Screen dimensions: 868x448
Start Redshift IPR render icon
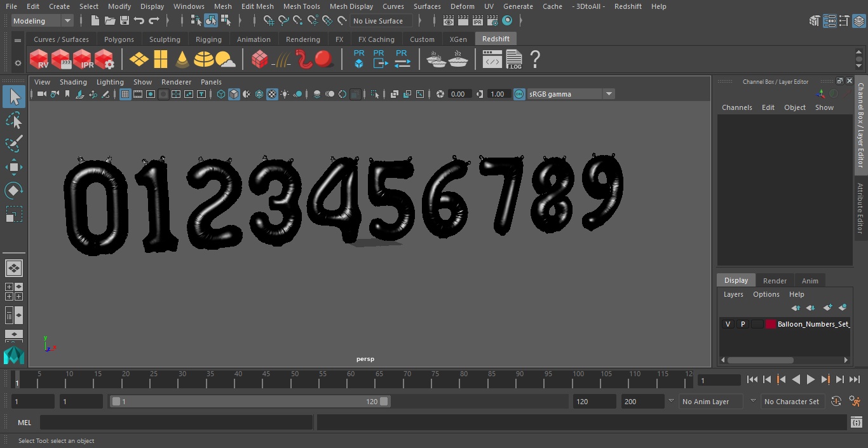[x=83, y=60]
